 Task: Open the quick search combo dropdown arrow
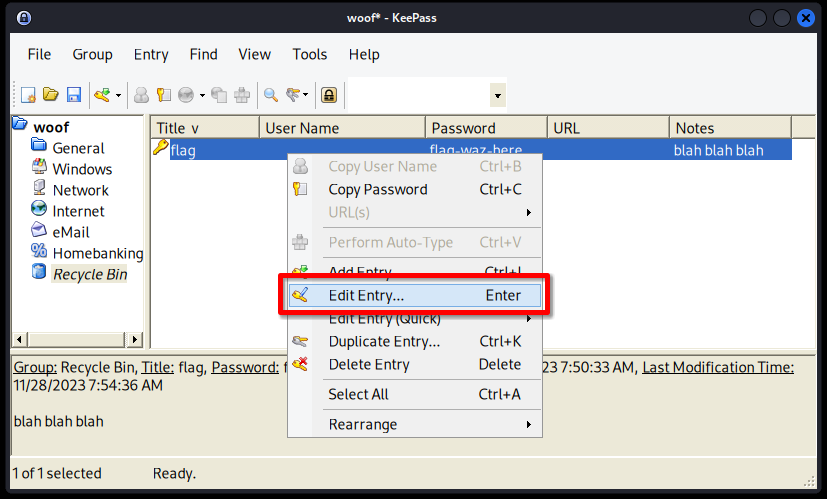497,95
